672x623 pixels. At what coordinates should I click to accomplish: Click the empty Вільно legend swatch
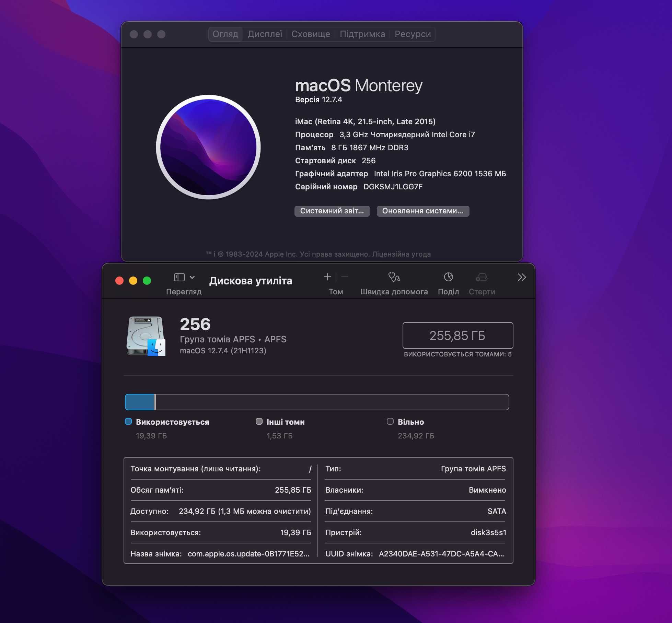coord(390,421)
